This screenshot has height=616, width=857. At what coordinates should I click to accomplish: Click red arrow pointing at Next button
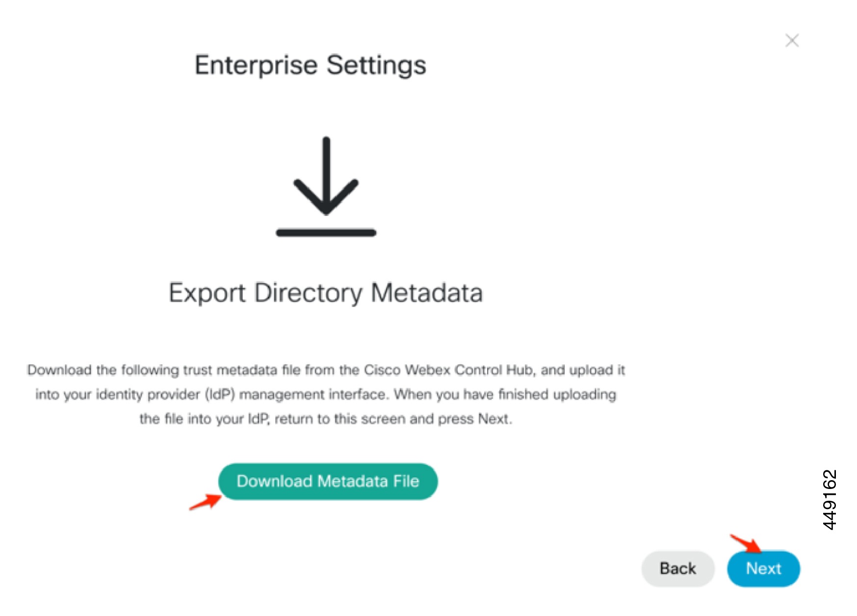pyautogui.click(x=745, y=542)
